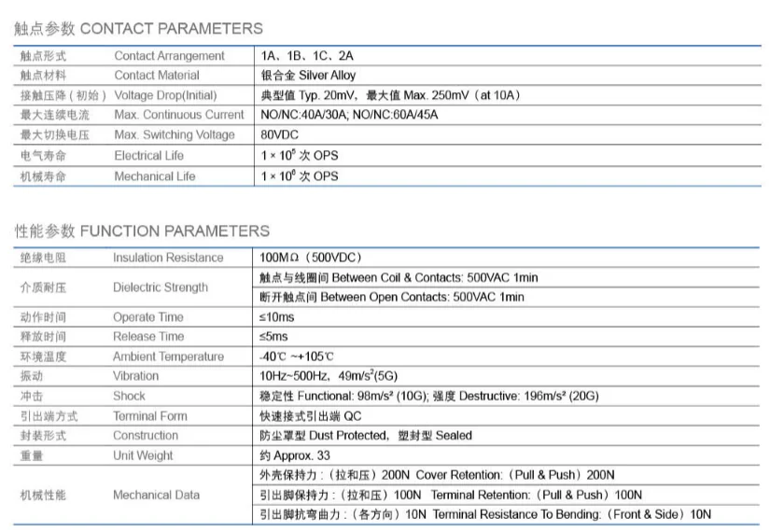
Task: Select the '约 Approx. 33' value
Action: coord(295,455)
